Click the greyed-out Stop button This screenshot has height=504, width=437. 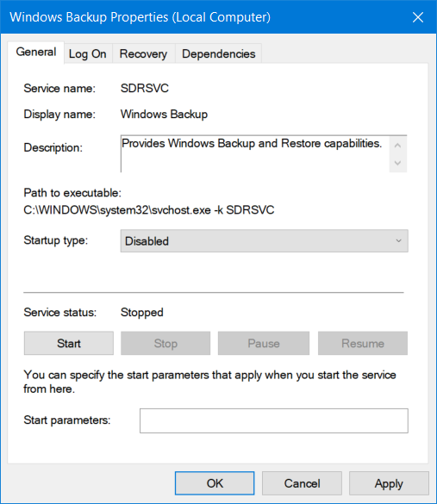[x=165, y=343]
